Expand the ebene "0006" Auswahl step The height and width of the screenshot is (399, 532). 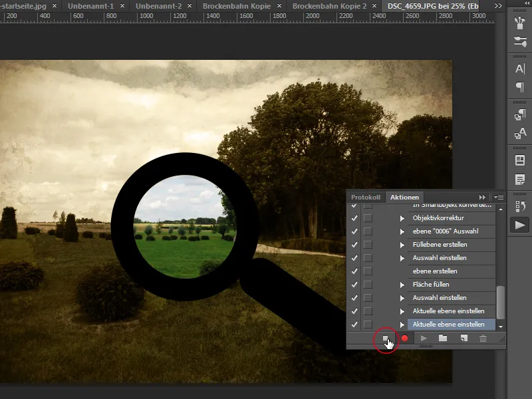coord(402,231)
